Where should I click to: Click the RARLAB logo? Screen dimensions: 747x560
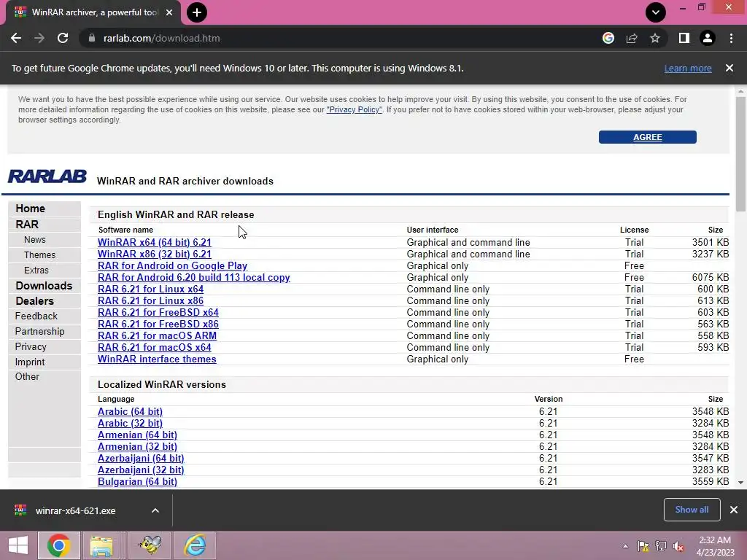click(x=47, y=176)
